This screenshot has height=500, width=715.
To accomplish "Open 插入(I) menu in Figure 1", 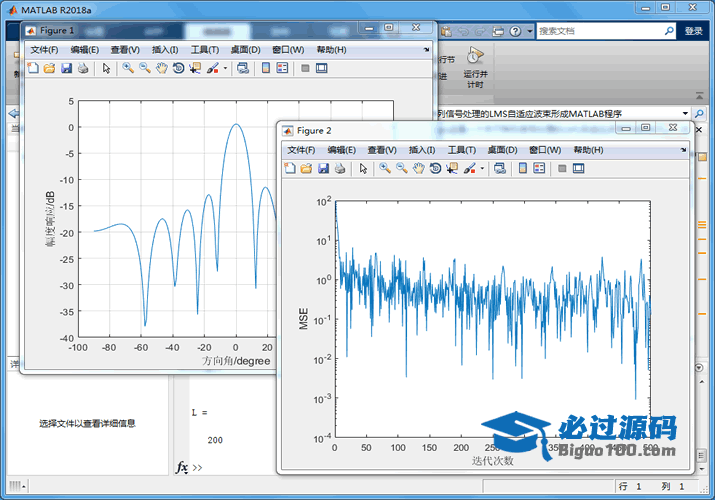I will coord(165,50).
